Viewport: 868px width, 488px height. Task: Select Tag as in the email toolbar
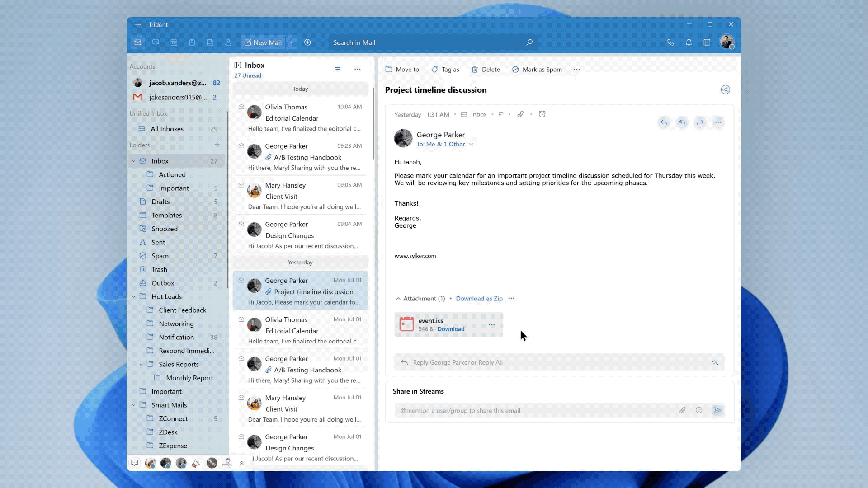point(445,70)
